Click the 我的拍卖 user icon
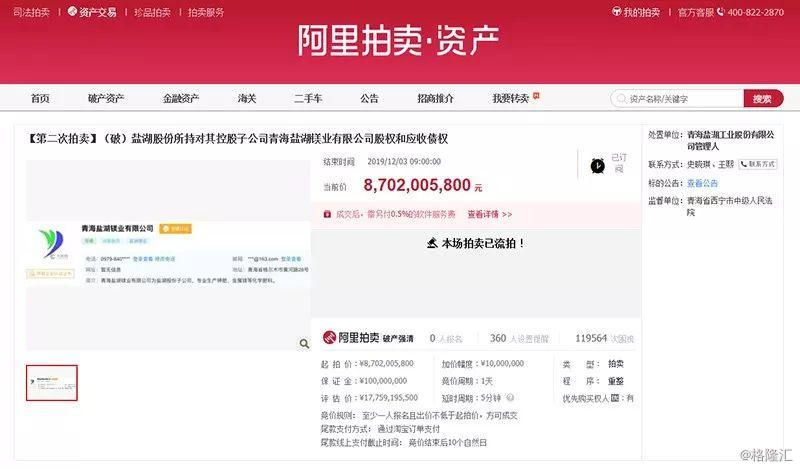 [616, 11]
